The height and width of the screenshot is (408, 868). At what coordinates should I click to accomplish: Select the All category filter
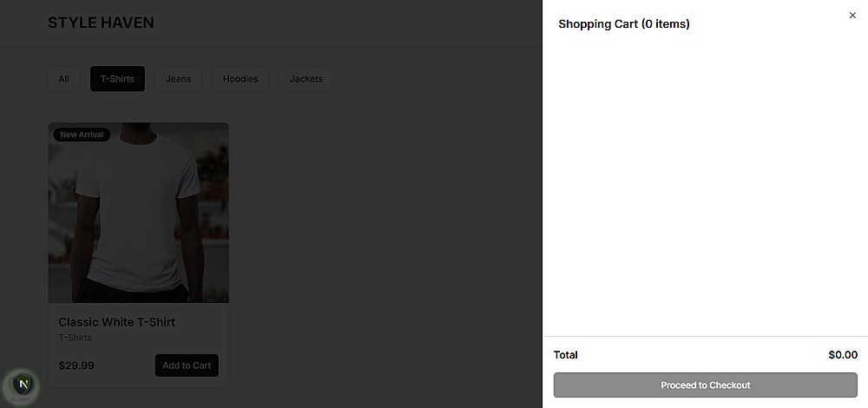pos(63,79)
